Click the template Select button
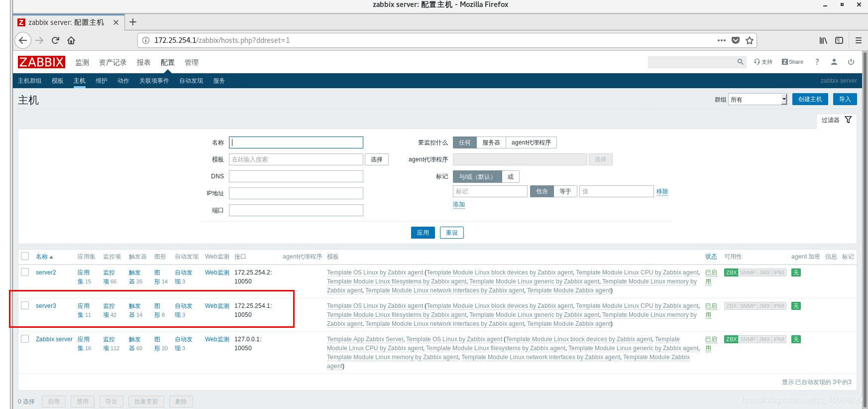The height and width of the screenshot is (409, 868). click(377, 159)
